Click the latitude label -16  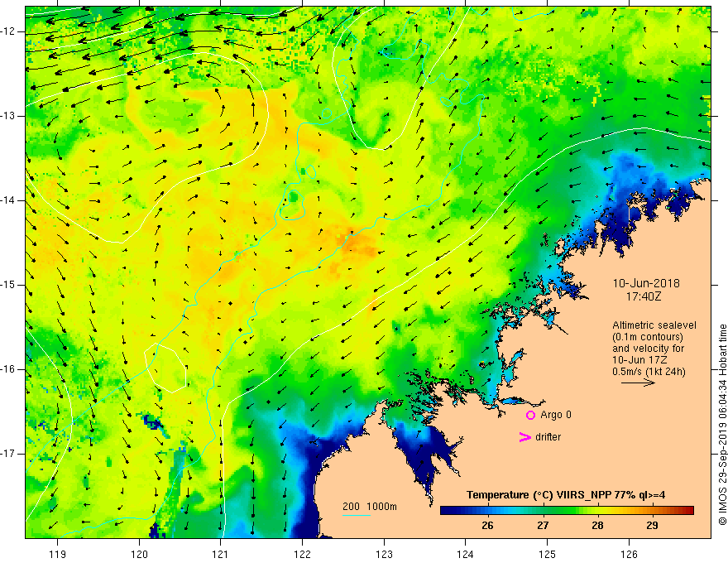[9, 369]
